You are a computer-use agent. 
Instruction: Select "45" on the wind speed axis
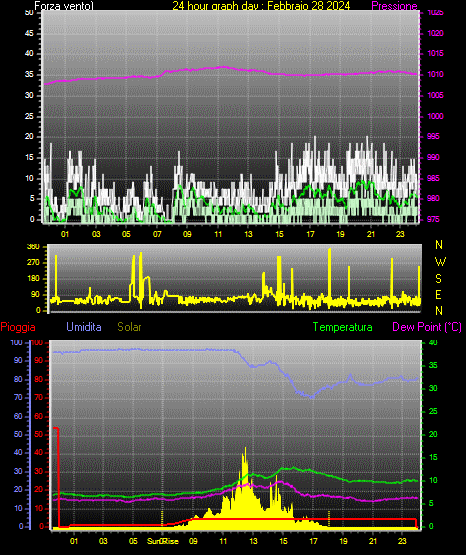coord(29,33)
